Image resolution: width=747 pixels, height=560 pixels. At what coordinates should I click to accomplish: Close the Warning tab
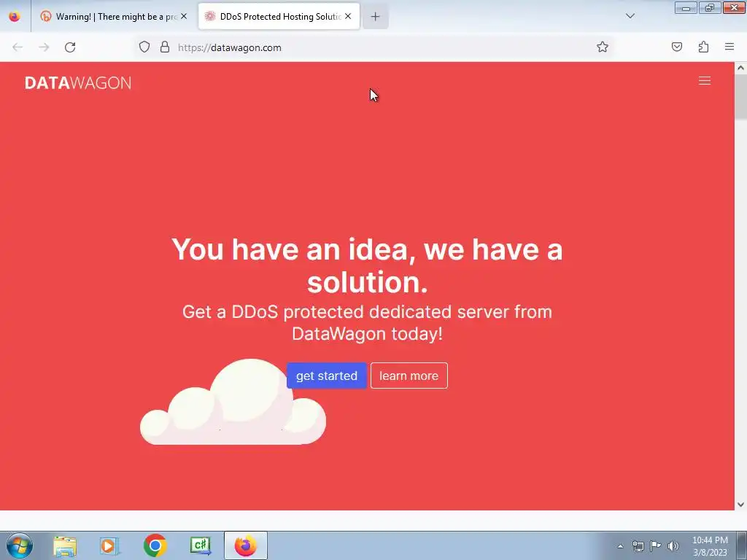click(184, 16)
